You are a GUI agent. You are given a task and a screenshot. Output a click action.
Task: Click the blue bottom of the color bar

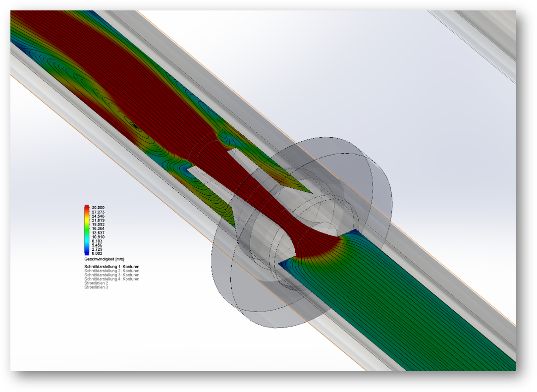click(87, 252)
